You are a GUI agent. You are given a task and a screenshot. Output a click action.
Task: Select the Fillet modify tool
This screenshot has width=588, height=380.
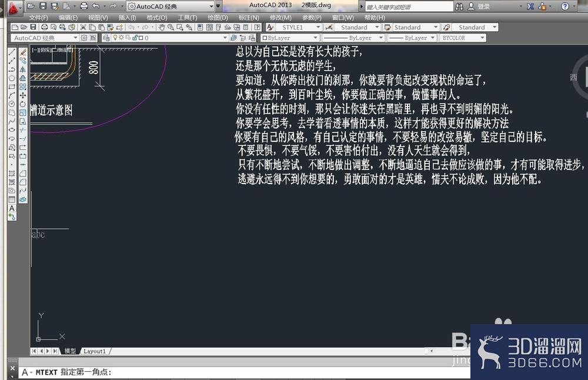[x=23, y=182]
